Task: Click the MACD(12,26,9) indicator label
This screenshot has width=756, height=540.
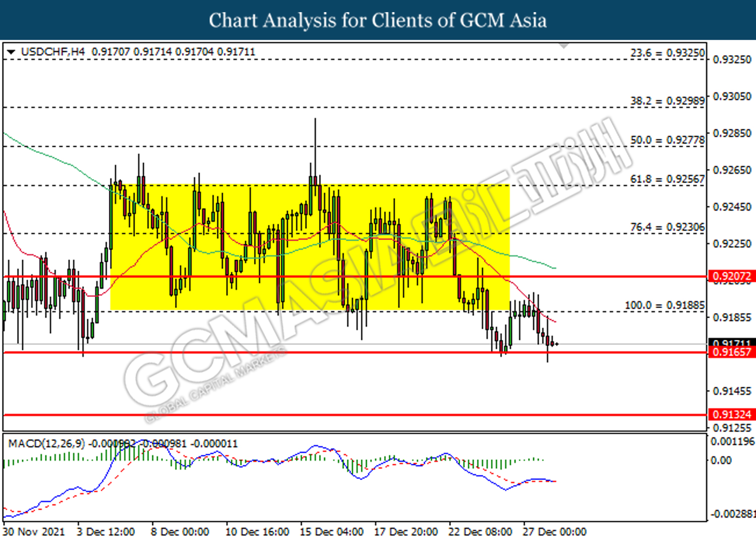Action: [x=47, y=444]
